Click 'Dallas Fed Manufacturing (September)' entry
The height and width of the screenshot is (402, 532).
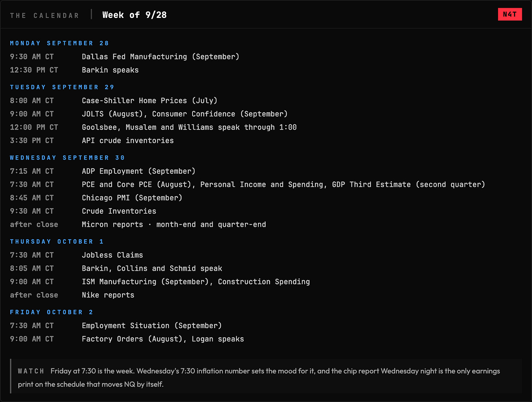coord(160,57)
